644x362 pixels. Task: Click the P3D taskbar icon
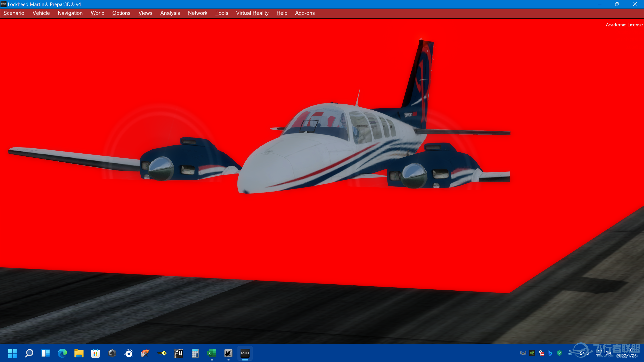(x=245, y=353)
